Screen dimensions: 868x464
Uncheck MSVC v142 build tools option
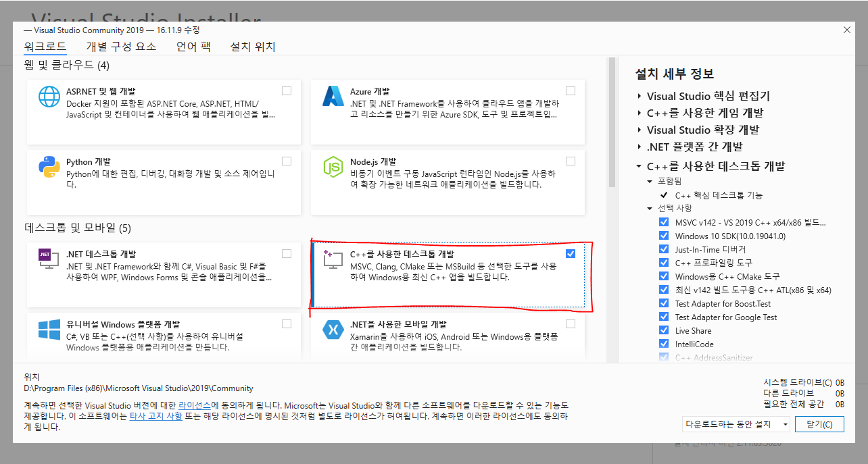(x=663, y=222)
